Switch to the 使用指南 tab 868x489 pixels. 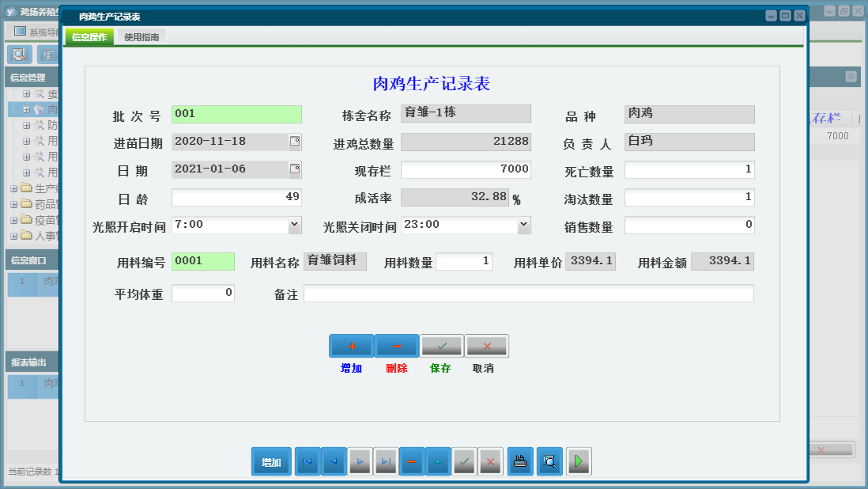[142, 37]
